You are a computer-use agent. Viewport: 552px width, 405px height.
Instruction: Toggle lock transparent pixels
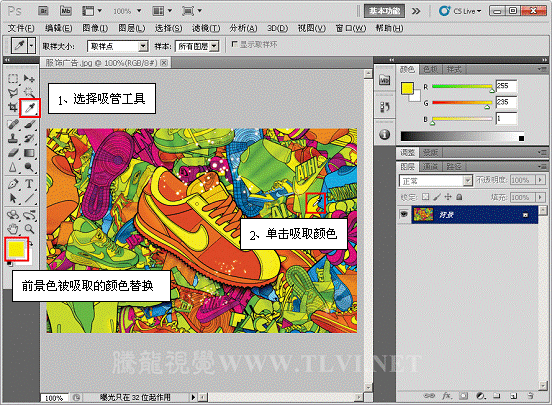coord(426,197)
